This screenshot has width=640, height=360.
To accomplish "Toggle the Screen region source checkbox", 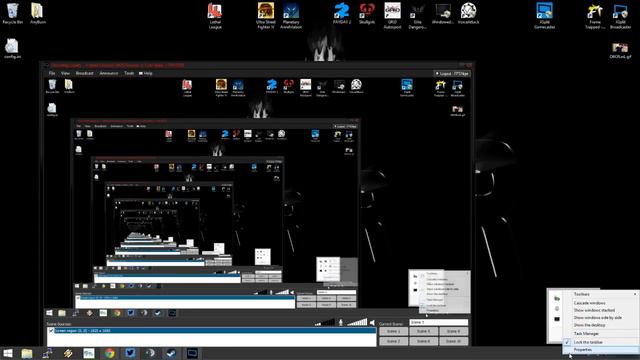I will click(x=51, y=331).
